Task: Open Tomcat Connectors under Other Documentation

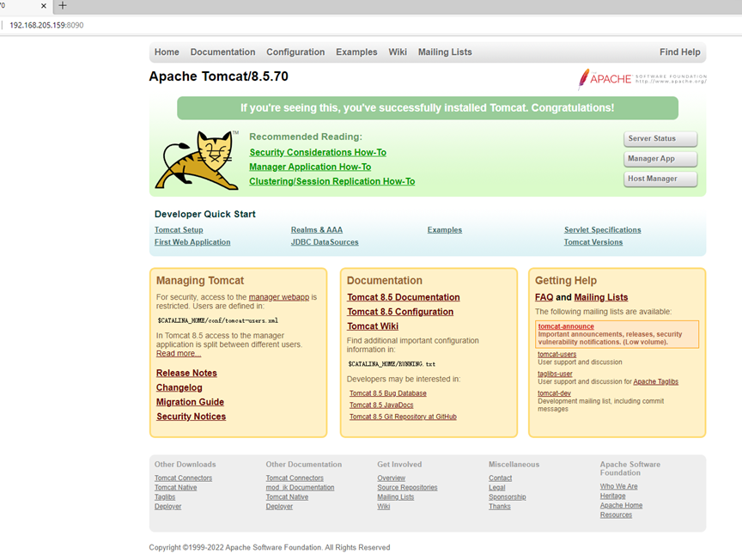Action: [295, 478]
